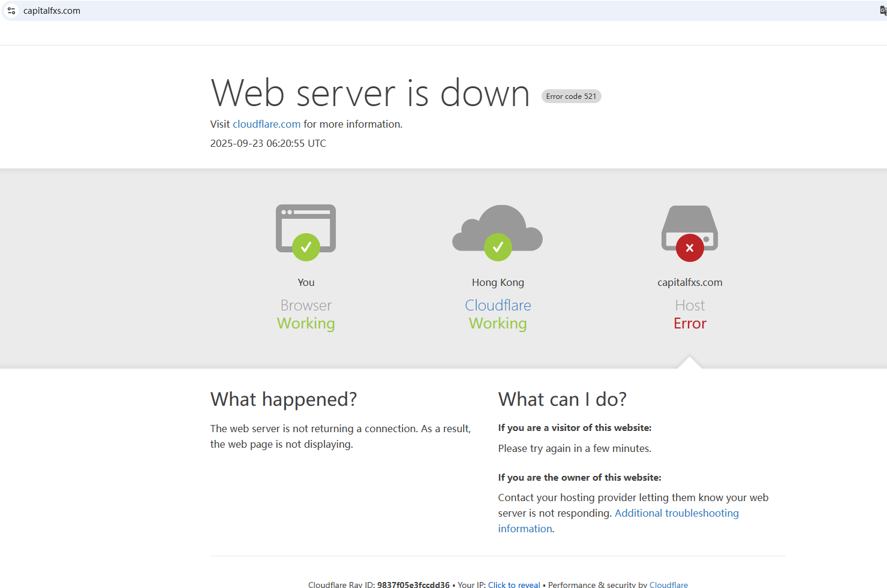Focus the address bar showing capitalfxs.com
This screenshot has width=887, height=588.
pyautogui.click(x=444, y=11)
